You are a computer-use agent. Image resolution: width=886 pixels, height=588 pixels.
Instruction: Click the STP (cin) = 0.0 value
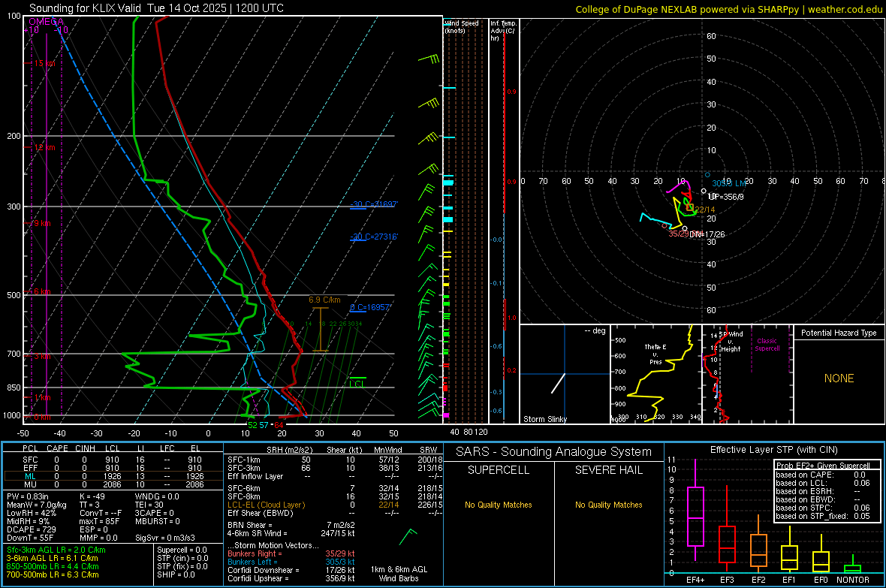click(x=182, y=558)
